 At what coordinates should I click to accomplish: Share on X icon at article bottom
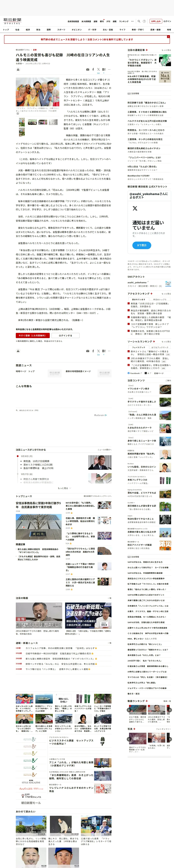(x=99, y=351)
